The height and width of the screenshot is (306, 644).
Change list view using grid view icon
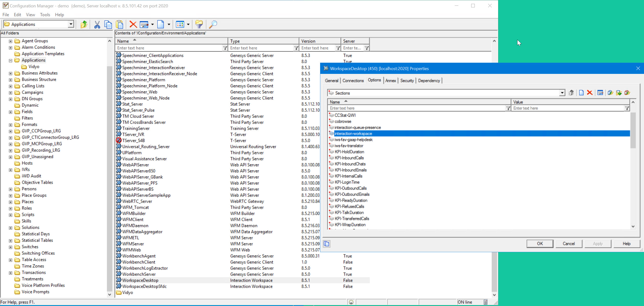tap(180, 24)
